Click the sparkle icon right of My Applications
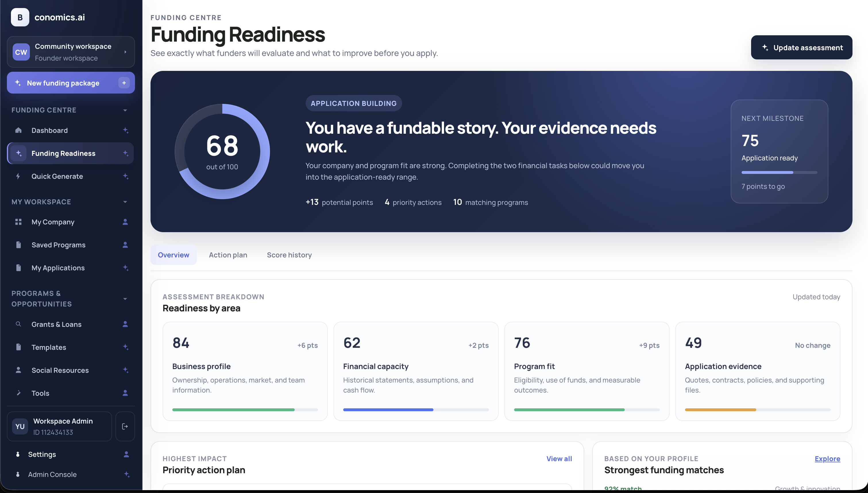The image size is (868, 493). click(125, 268)
